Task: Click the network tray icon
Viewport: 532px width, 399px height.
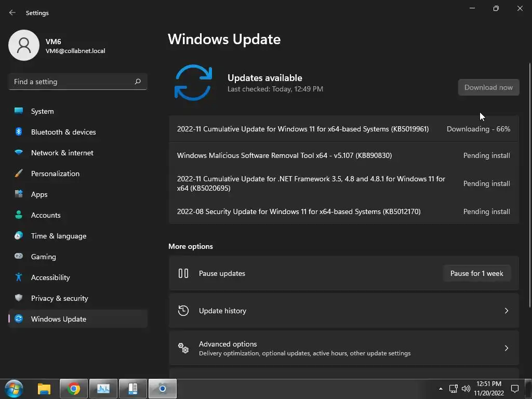Action: 453,389
